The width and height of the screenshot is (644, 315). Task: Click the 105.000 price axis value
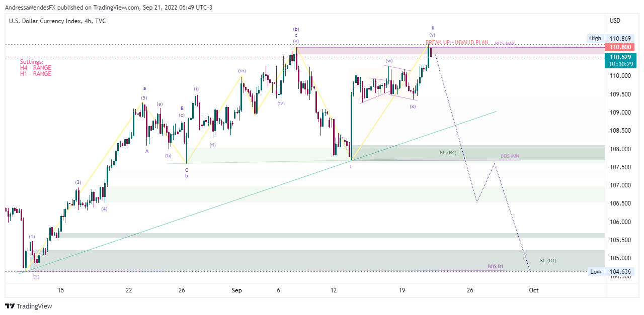click(x=620, y=258)
